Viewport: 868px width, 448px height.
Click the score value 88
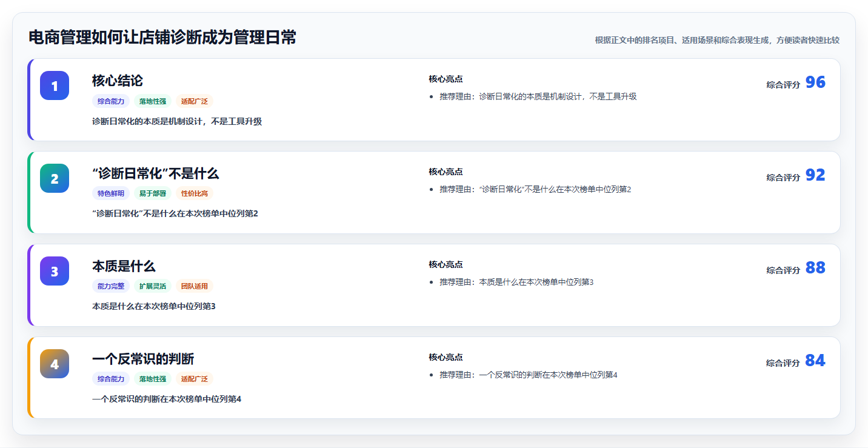[815, 268]
